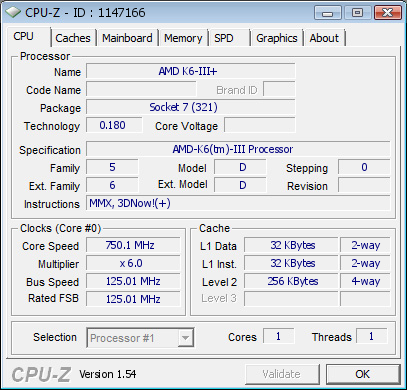Open the Processor #1 selection dropdown
The height and width of the screenshot is (390, 407).
(x=140, y=338)
